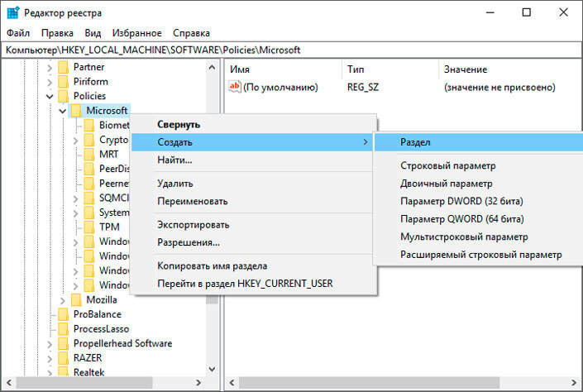
Task: Click the RAZER folder icon
Action: point(64,358)
